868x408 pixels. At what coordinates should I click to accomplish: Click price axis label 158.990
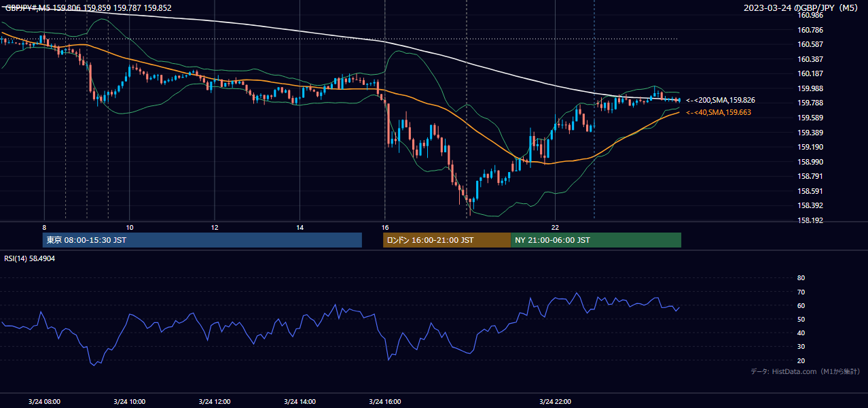(810, 162)
